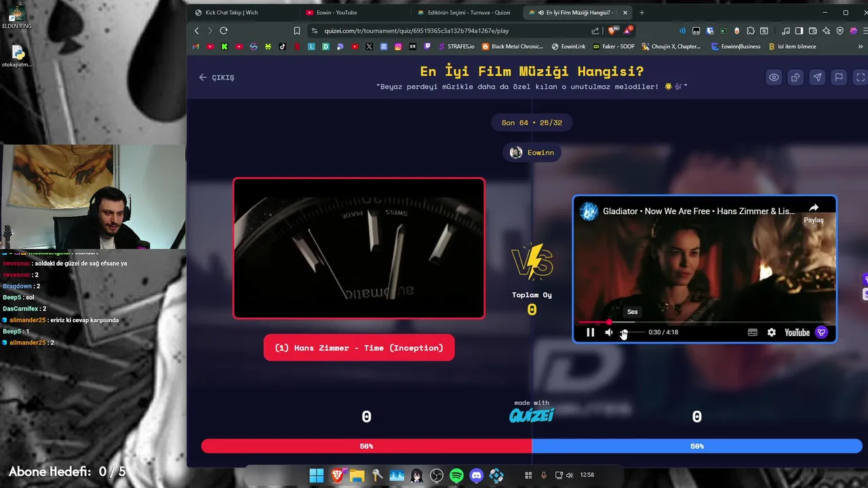Viewport: 868px width, 488px height.
Task: Open the system volume tray icon
Action: pyautogui.click(x=569, y=475)
